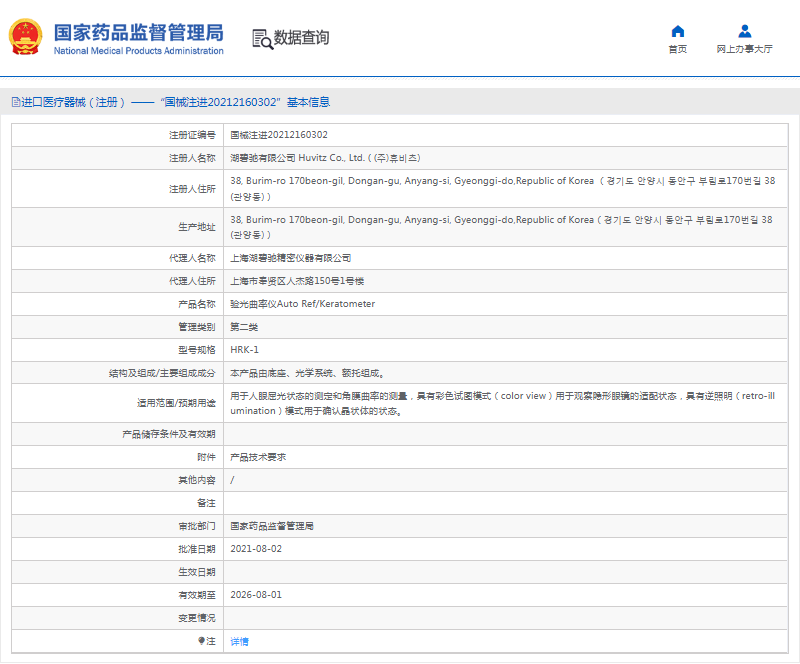Open the 网上办事大厅 menu entry
Viewport: 800px width, 664px height.
[744, 47]
